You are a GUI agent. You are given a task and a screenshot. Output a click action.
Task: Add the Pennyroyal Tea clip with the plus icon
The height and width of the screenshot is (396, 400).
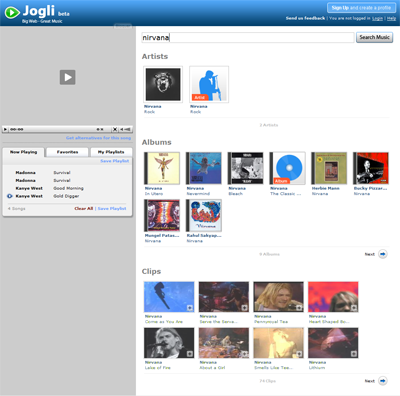tap(299, 308)
